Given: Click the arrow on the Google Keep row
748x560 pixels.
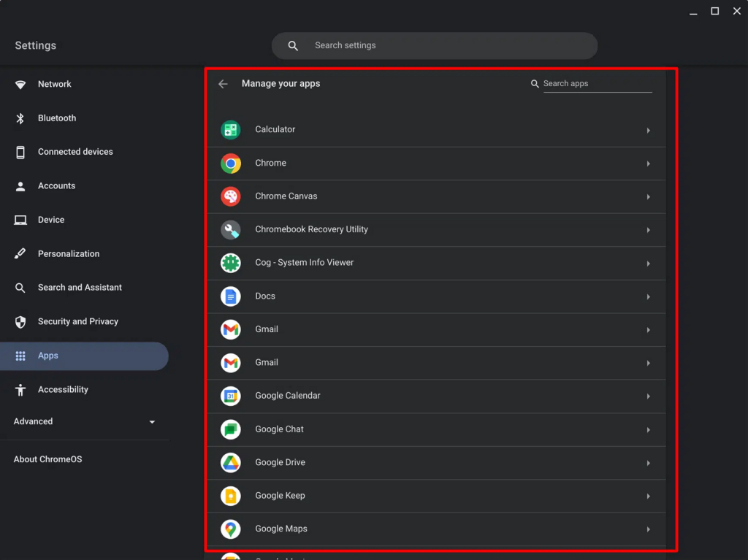Looking at the screenshot, I should pyautogui.click(x=649, y=496).
